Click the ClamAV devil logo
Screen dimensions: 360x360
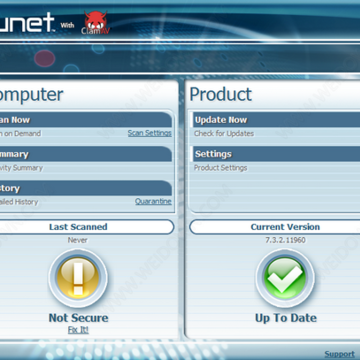(96, 22)
